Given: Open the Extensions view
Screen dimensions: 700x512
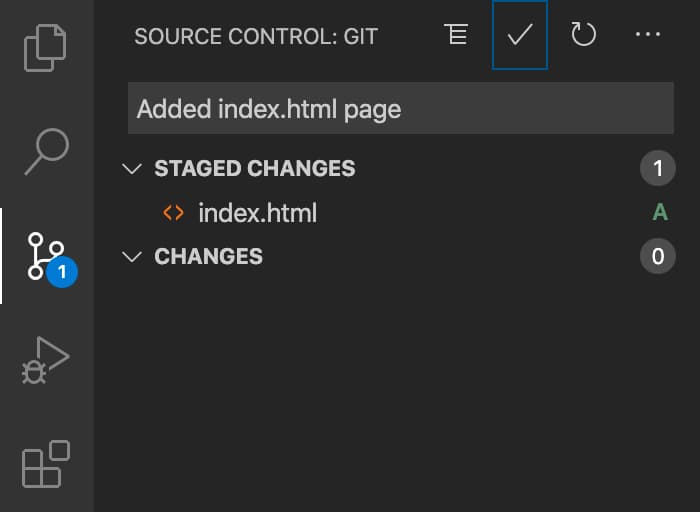Looking at the screenshot, I should [x=46, y=464].
